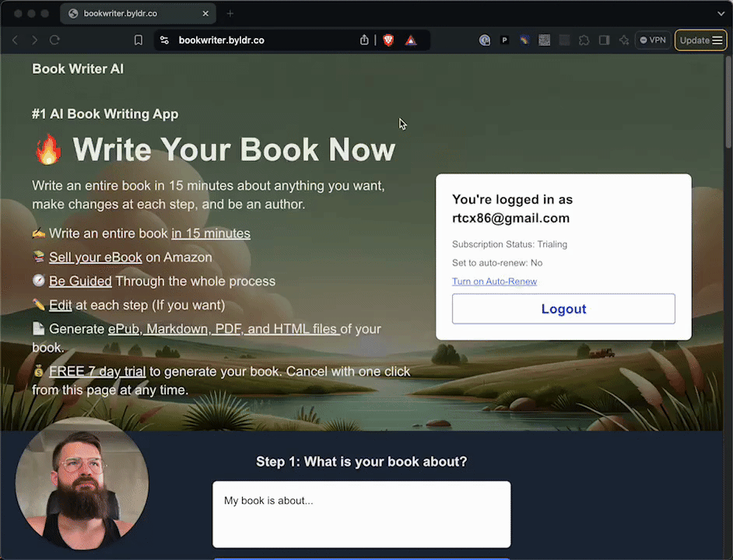Open a new browser tab
The image size is (733, 560).
point(229,13)
